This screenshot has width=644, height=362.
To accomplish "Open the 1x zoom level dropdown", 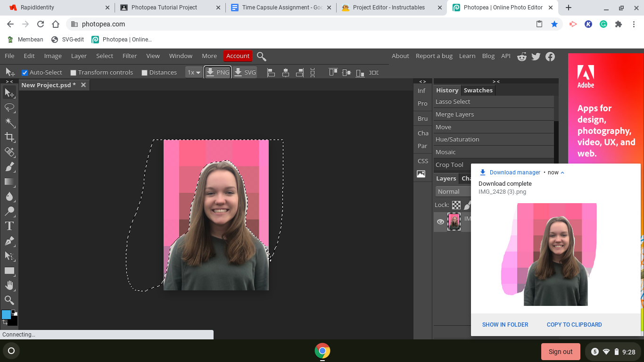I will point(193,72).
